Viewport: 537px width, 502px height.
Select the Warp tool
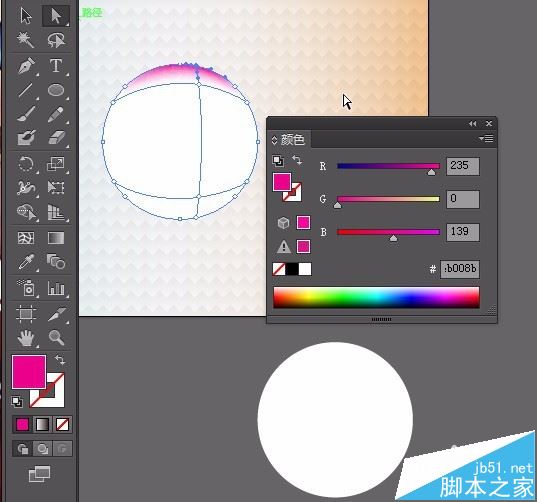(x=26, y=188)
